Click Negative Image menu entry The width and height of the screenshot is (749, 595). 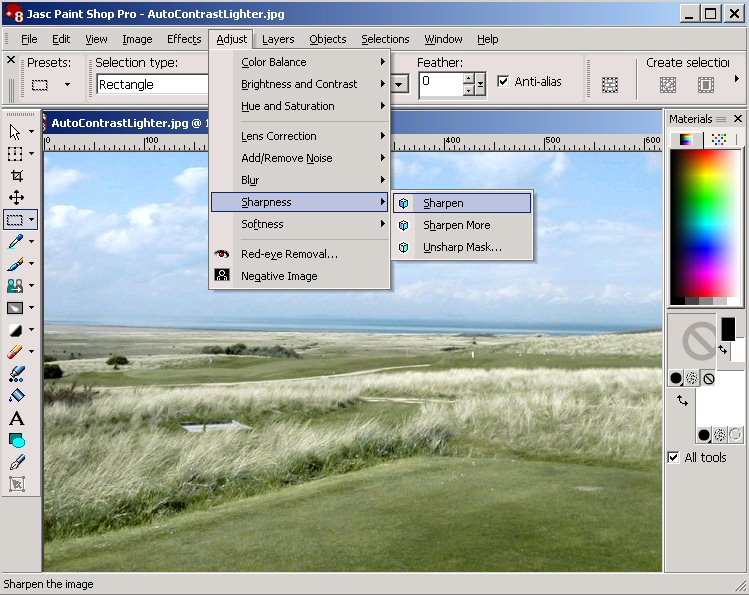tap(279, 276)
